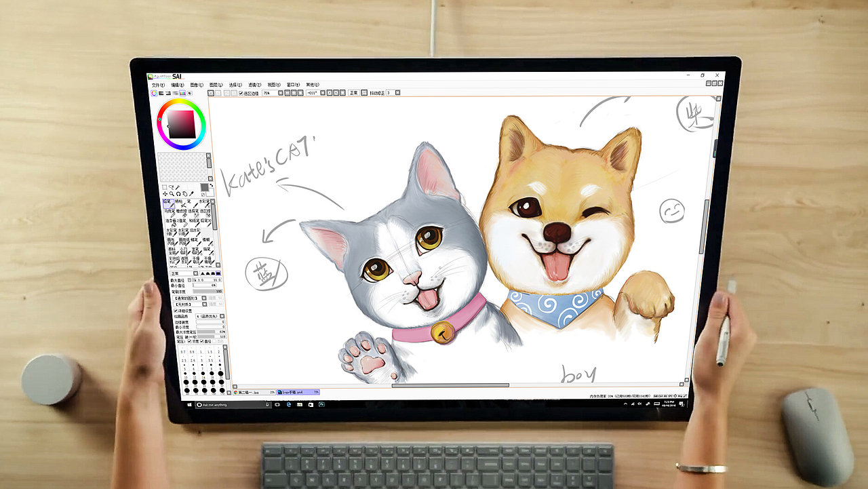Open the Windows Start button
Viewport: 868px width, 489px height.
coord(191,404)
